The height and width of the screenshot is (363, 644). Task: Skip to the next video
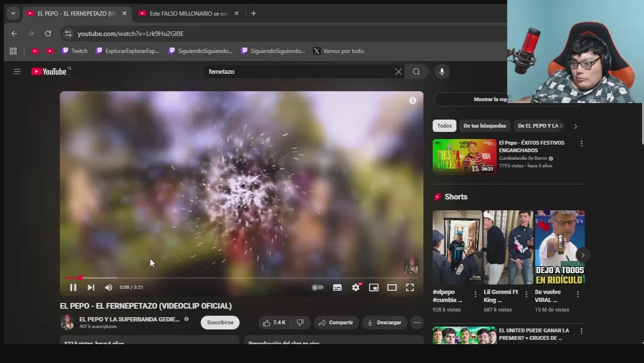[x=91, y=287]
